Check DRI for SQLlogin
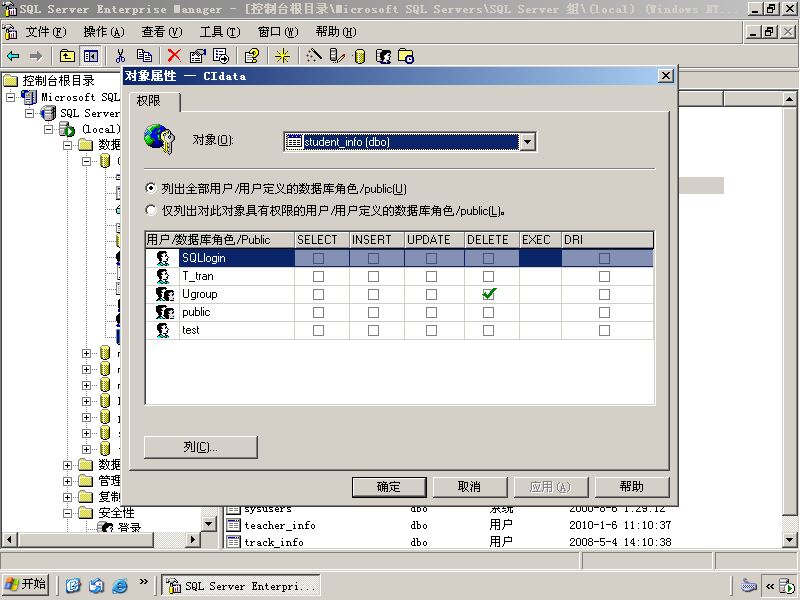The image size is (800, 600). coord(605,258)
